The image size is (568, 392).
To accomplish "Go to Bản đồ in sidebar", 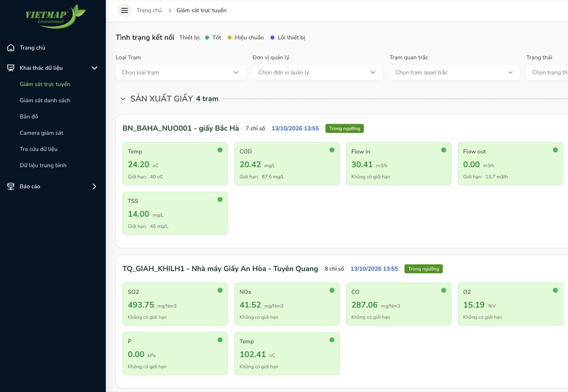I will 29,116.
